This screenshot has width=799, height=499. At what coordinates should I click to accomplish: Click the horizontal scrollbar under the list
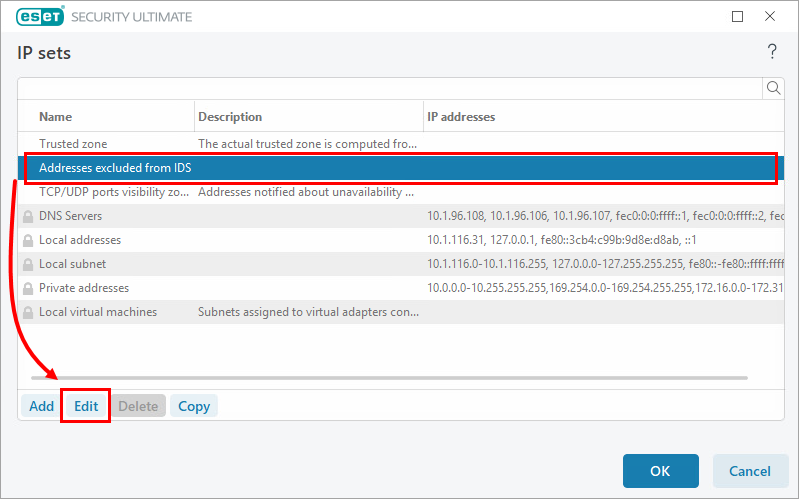tap(390, 378)
